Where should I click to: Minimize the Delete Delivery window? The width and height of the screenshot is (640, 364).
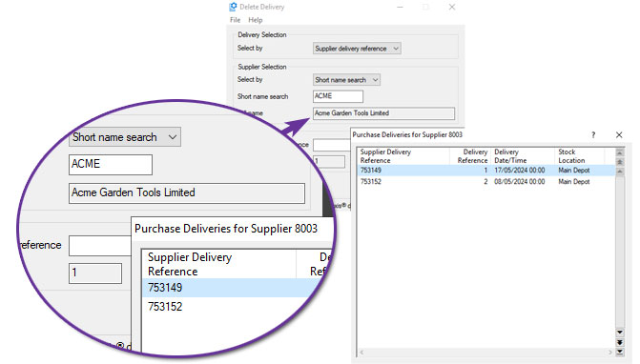pyautogui.click(x=400, y=7)
